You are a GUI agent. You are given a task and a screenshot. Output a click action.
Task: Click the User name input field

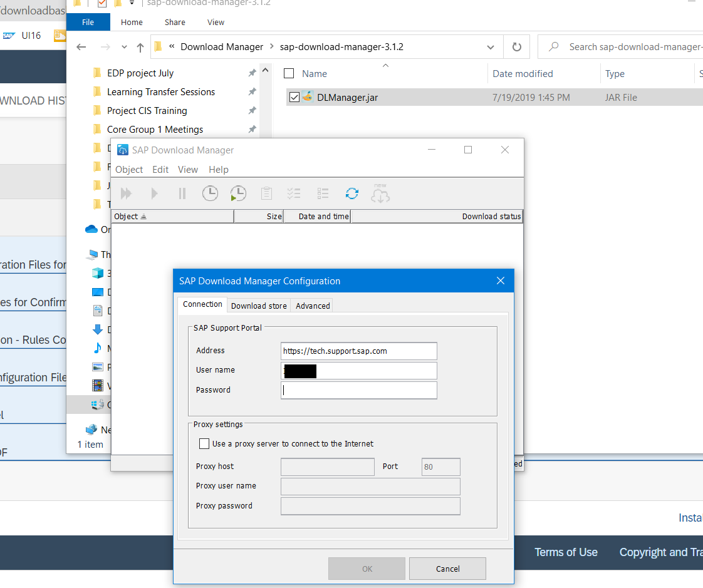(358, 371)
